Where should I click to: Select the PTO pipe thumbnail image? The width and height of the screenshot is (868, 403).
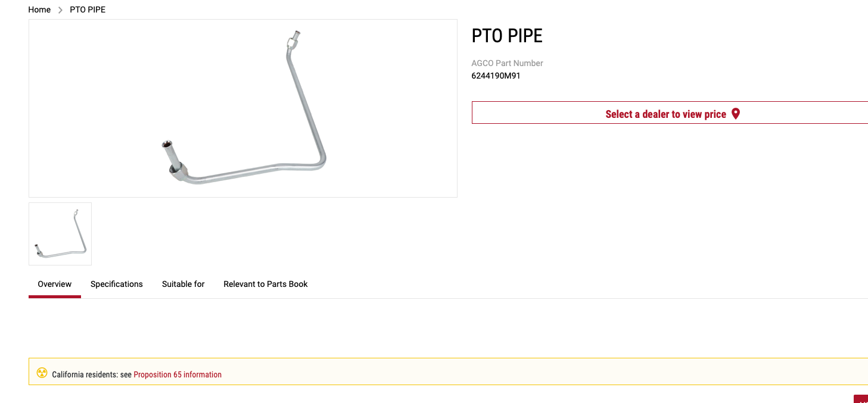point(60,234)
